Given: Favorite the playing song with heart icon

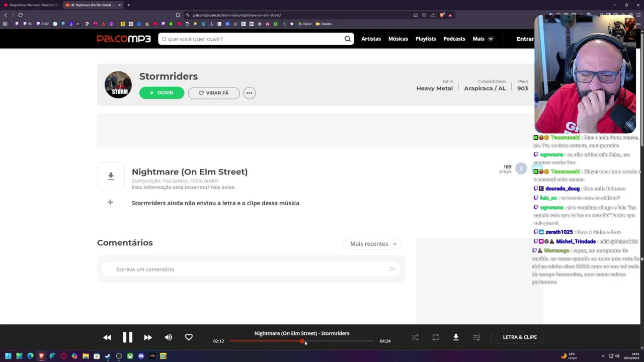Looking at the screenshot, I should (x=189, y=337).
